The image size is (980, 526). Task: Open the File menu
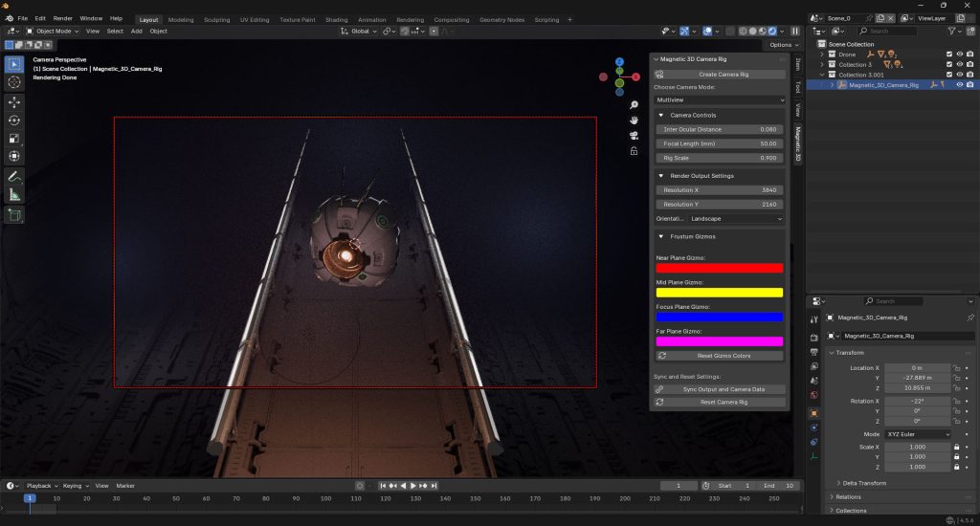click(x=23, y=19)
